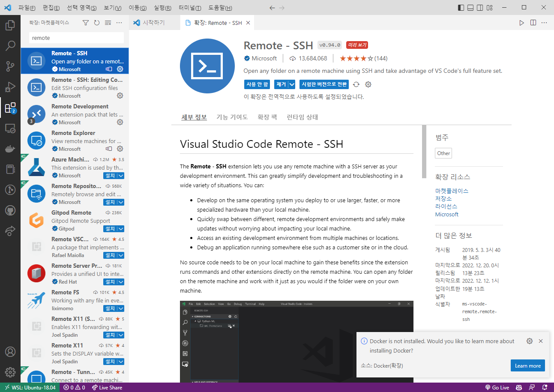
Task: Click the 사용 안 함 disable button
Action: pos(258,84)
